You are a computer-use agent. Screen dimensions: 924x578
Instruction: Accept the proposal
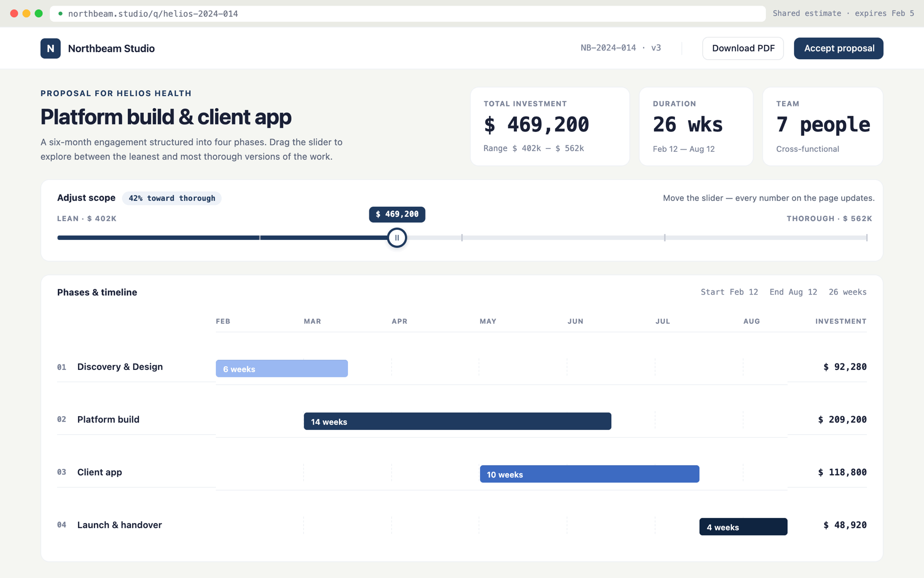point(839,49)
